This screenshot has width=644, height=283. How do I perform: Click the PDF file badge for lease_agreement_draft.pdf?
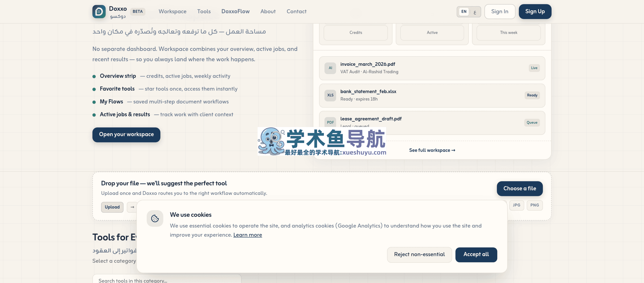click(x=330, y=123)
